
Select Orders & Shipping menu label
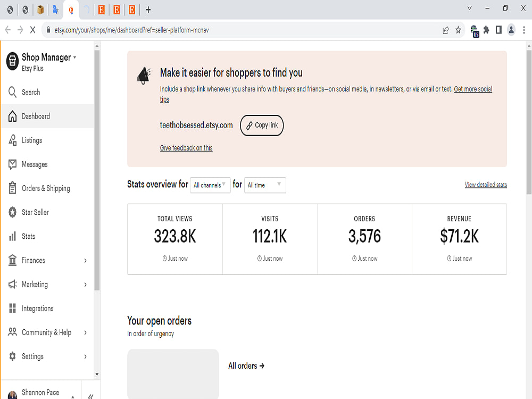(x=46, y=188)
